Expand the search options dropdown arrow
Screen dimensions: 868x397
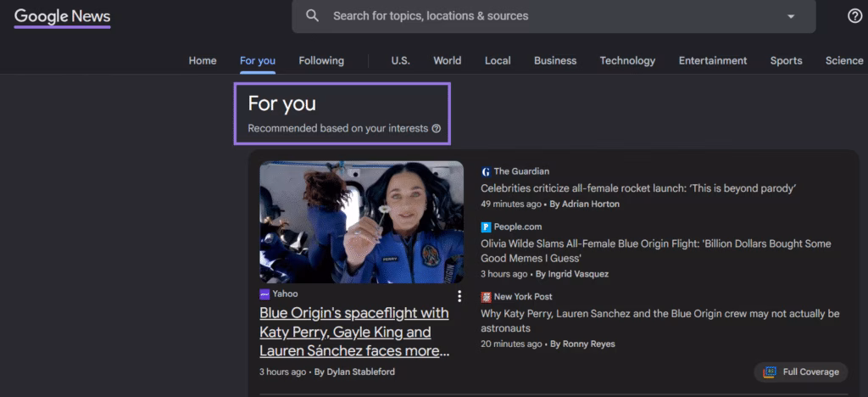pos(791,16)
